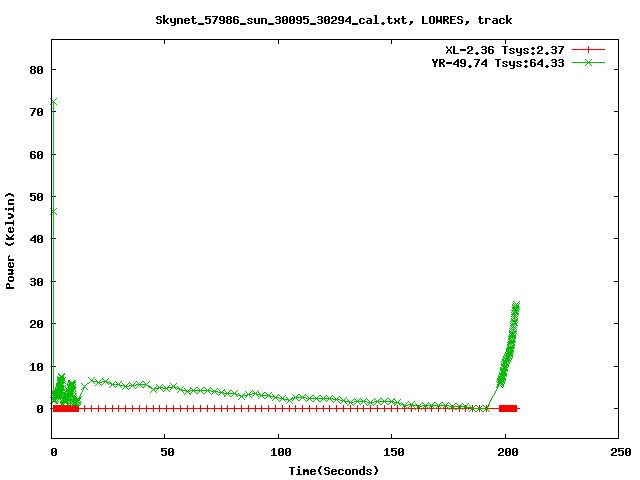Click the green data point near 46 Kelvin
640x480 pixels.
pos(53,211)
